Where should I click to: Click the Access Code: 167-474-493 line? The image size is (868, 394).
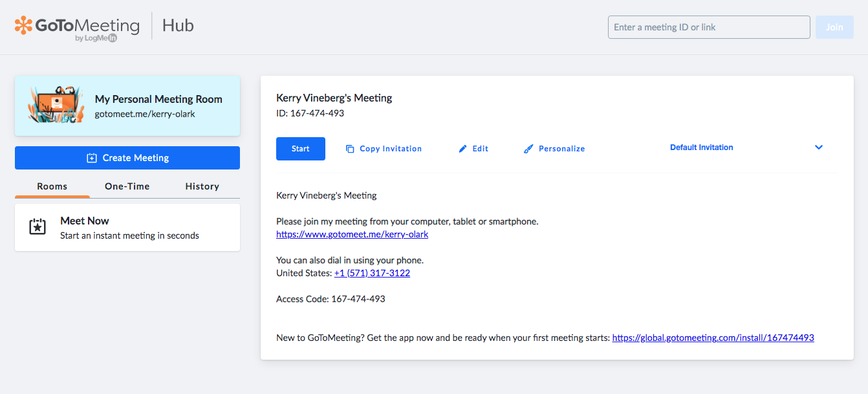pos(331,299)
